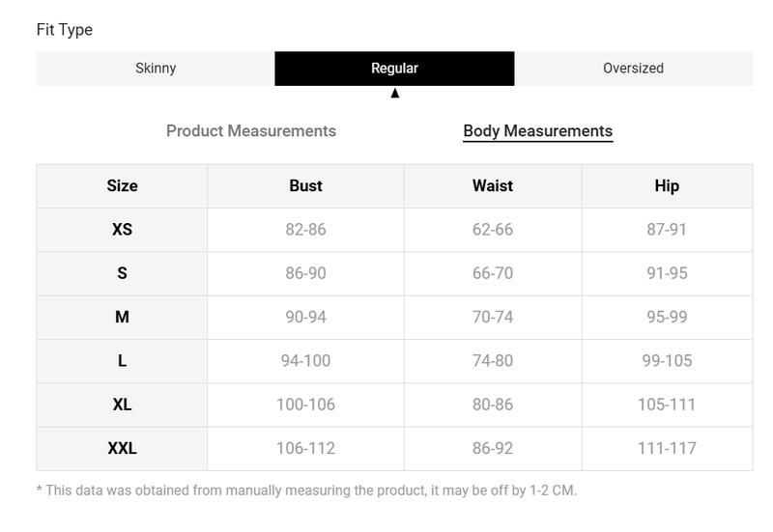Click the Bust column header

[305, 186]
